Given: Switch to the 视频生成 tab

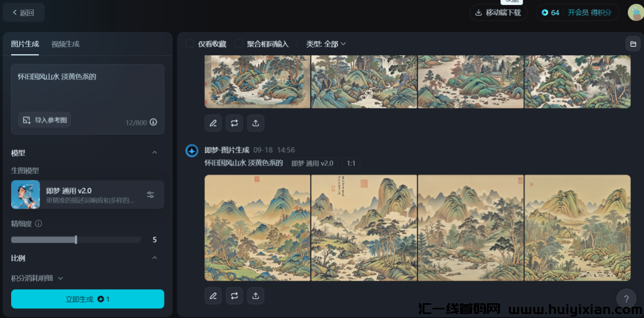Looking at the screenshot, I should point(64,44).
